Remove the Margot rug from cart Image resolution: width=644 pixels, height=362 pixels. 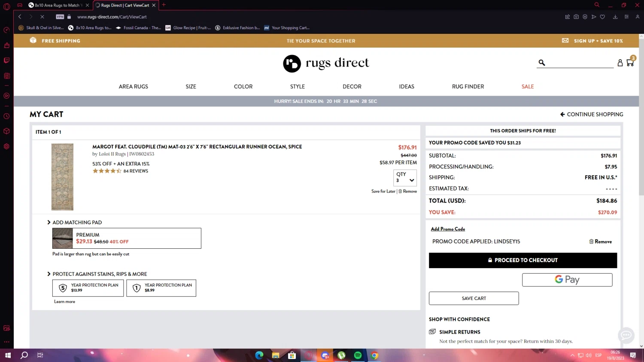[408, 191]
